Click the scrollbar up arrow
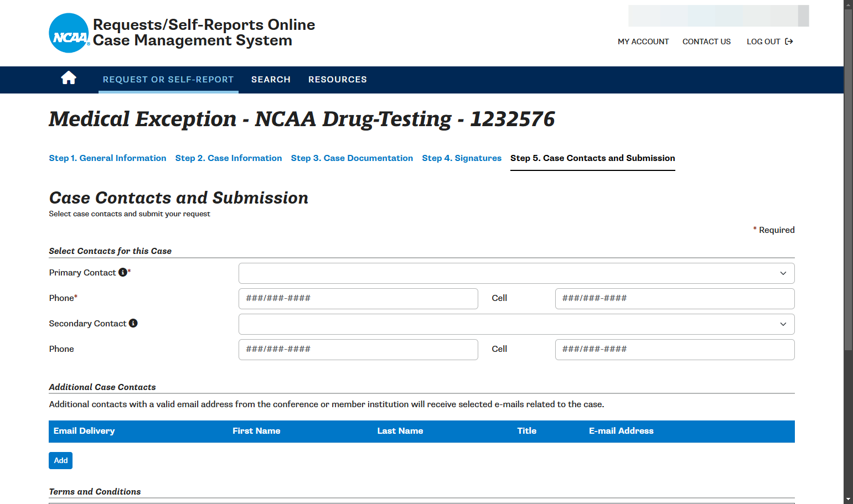 [x=848, y=4]
